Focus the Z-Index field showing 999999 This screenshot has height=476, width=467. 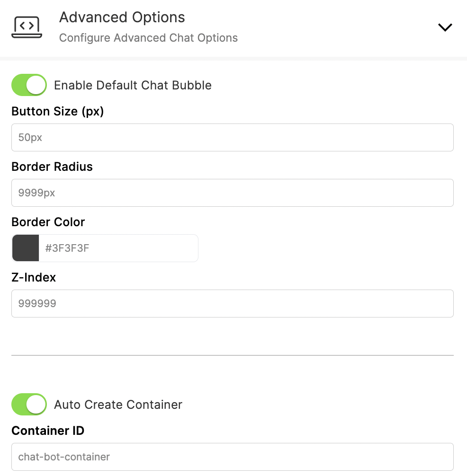tap(233, 304)
